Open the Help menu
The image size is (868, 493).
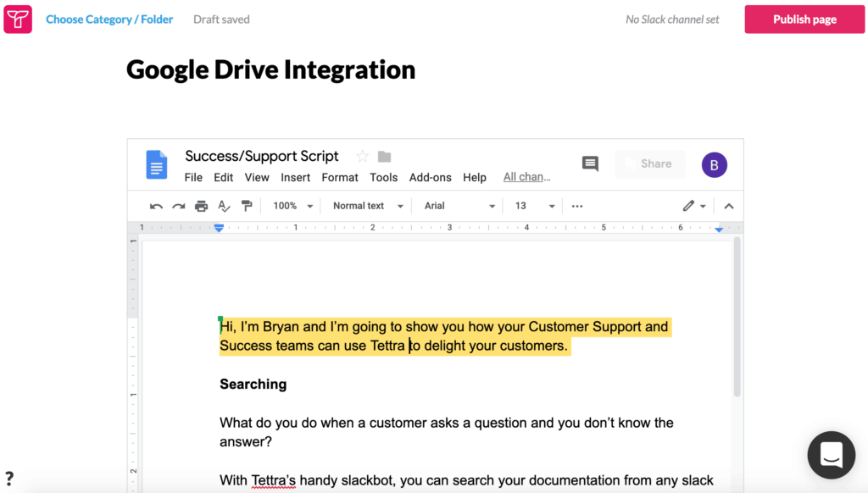pyautogui.click(x=475, y=178)
